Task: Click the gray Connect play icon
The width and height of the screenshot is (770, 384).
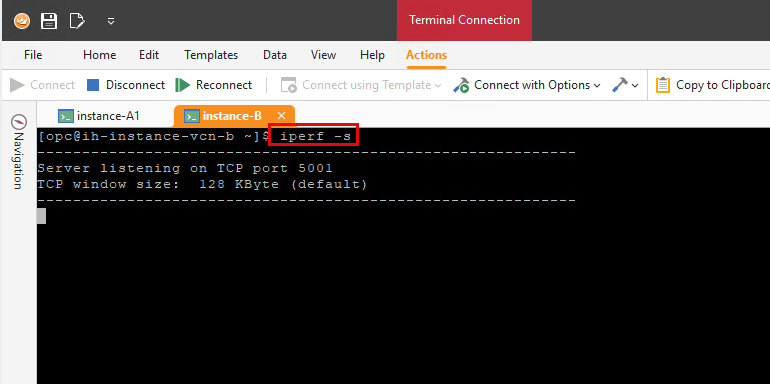Action: [x=17, y=85]
